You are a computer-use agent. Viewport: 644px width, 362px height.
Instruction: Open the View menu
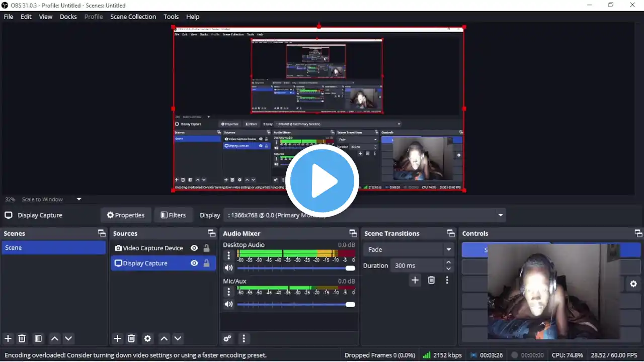click(46, 17)
